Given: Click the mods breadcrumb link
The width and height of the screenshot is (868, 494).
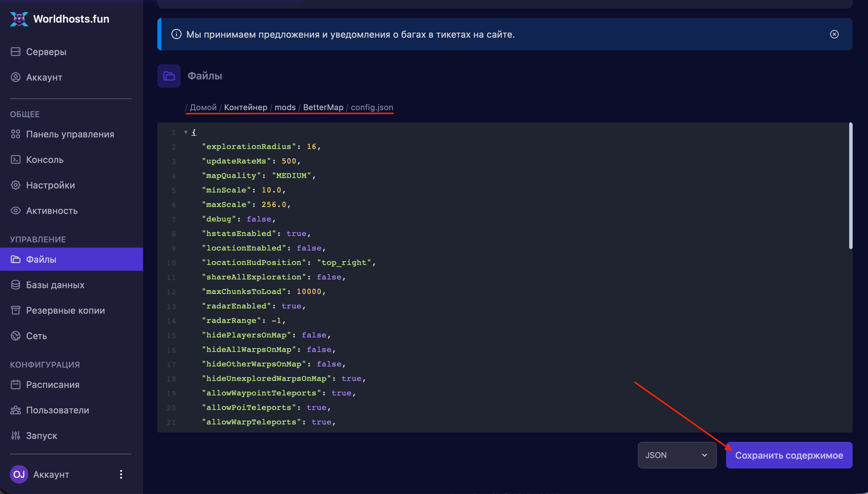Looking at the screenshot, I should click(285, 107).
